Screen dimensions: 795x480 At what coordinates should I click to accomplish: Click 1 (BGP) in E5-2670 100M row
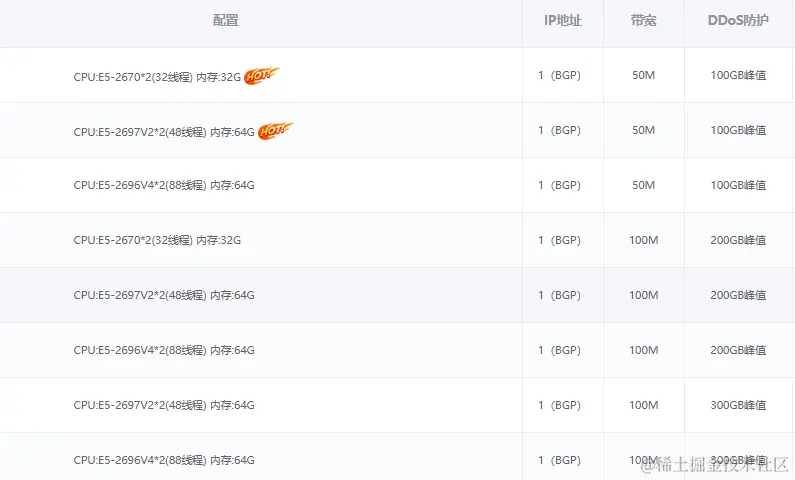click(x=559, y=240)
